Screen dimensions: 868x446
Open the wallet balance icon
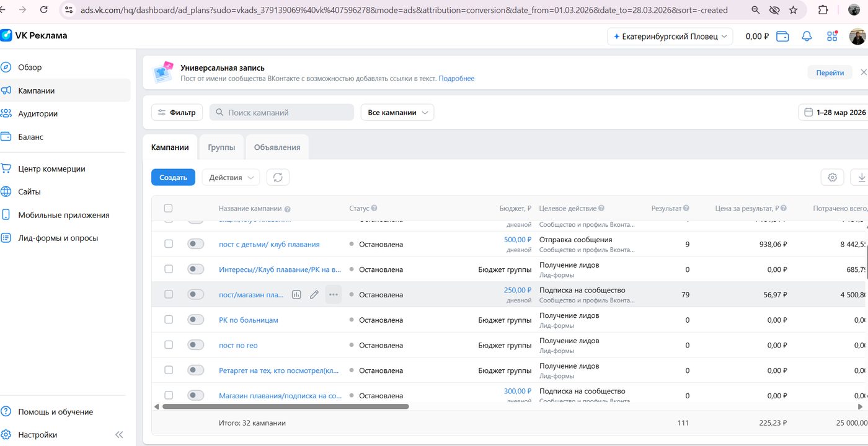click(x=782, y=37)
